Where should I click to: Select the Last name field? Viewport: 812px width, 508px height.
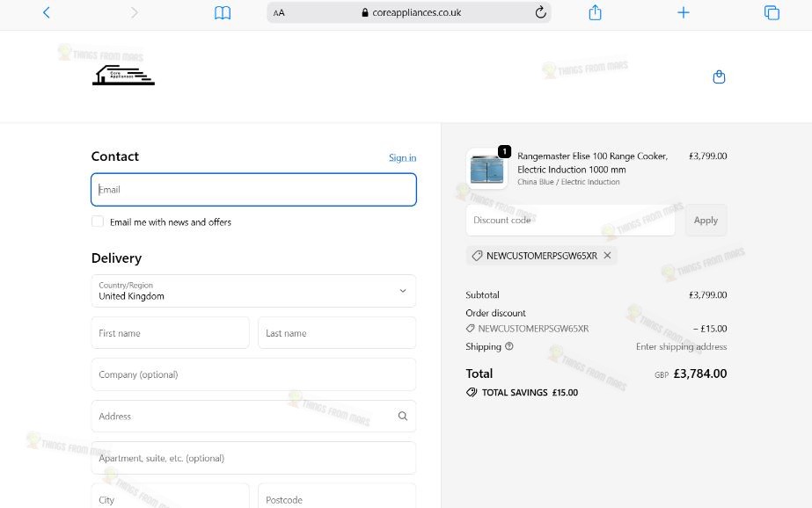337,333
